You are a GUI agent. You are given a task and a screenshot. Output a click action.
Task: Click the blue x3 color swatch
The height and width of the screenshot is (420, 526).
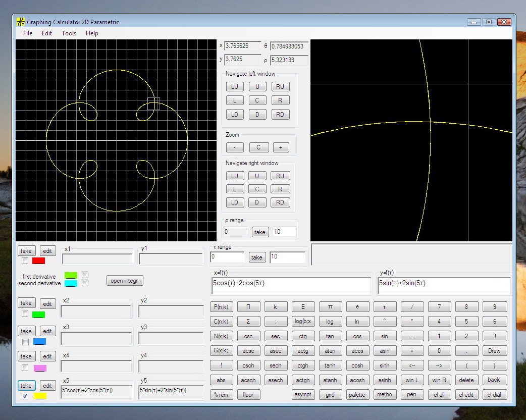pyautogui.click(x=39, y=342)
